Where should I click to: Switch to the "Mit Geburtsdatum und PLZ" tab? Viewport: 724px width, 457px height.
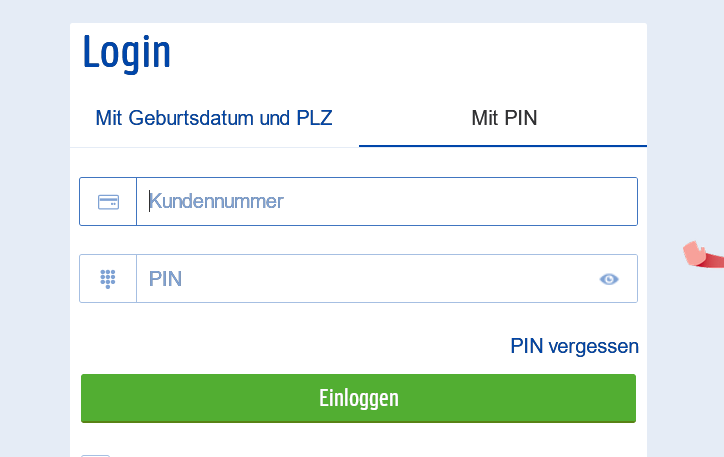point(214,118)
